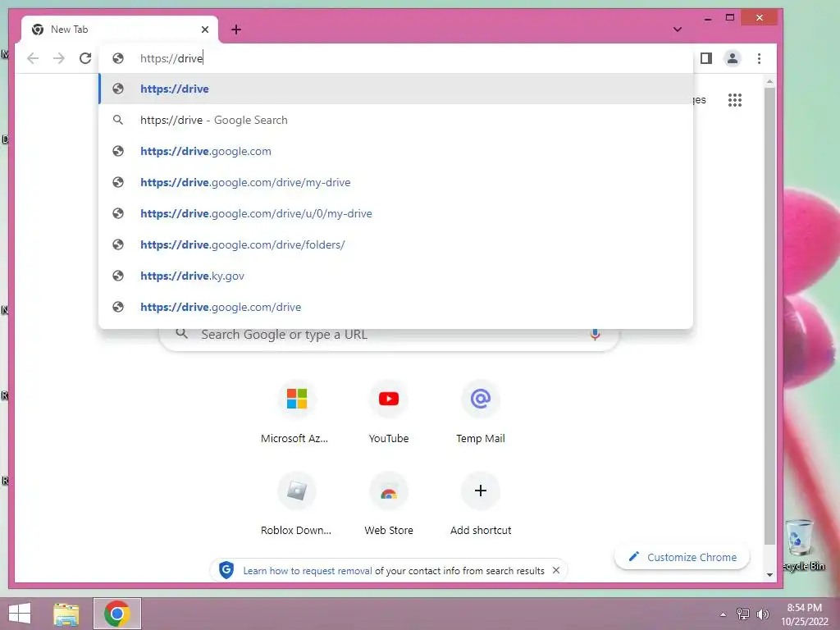Expand the tab search chevron
This screenshot has height=630, width=840.
click(x=677, y=30)
